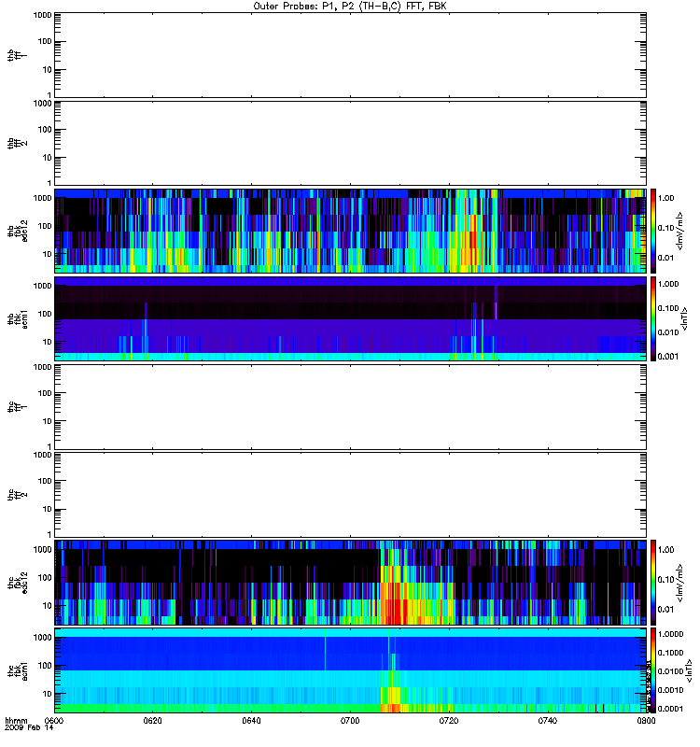Click the '1000' frequency tick of thb fff 1 panel
Screen dimensions: 700x747
[42, 15]
